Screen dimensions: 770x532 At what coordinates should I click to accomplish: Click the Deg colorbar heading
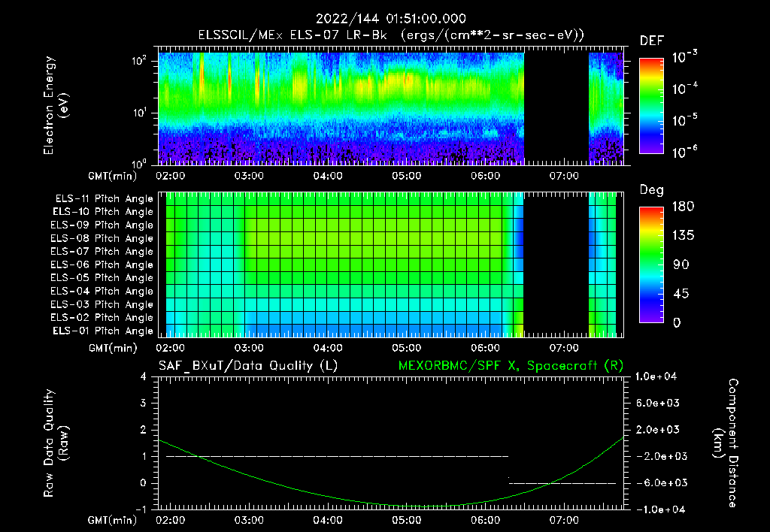[x=652, y=190]
